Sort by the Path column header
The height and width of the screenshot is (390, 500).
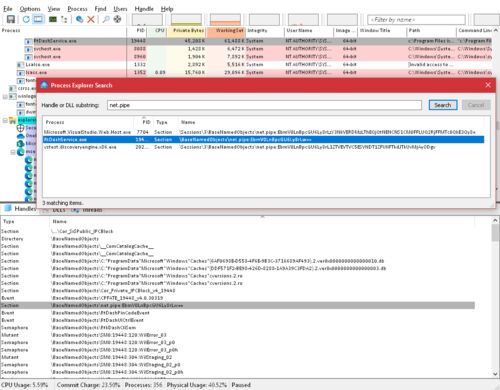431,30
